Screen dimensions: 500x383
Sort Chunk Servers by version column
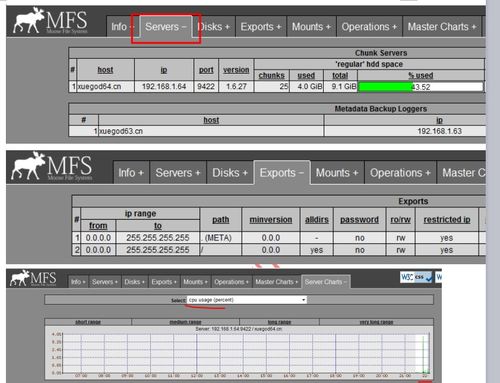coord(236,70)
